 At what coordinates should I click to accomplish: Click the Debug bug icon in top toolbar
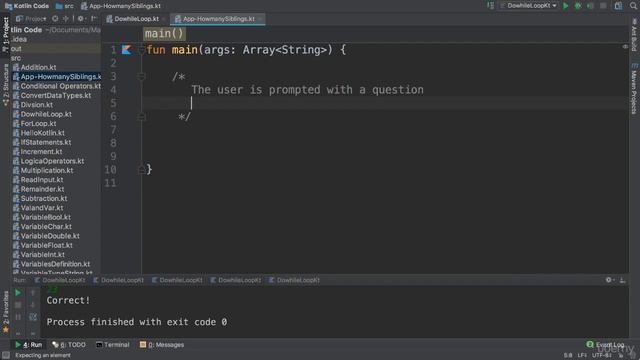point(578,6)
